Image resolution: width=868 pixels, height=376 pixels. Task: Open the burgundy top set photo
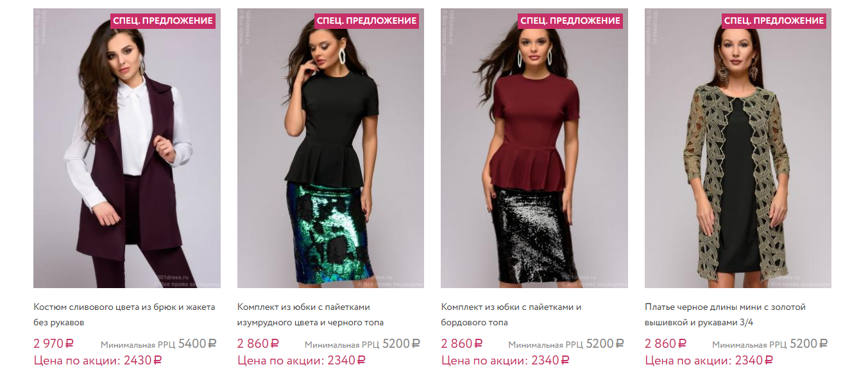534,148
